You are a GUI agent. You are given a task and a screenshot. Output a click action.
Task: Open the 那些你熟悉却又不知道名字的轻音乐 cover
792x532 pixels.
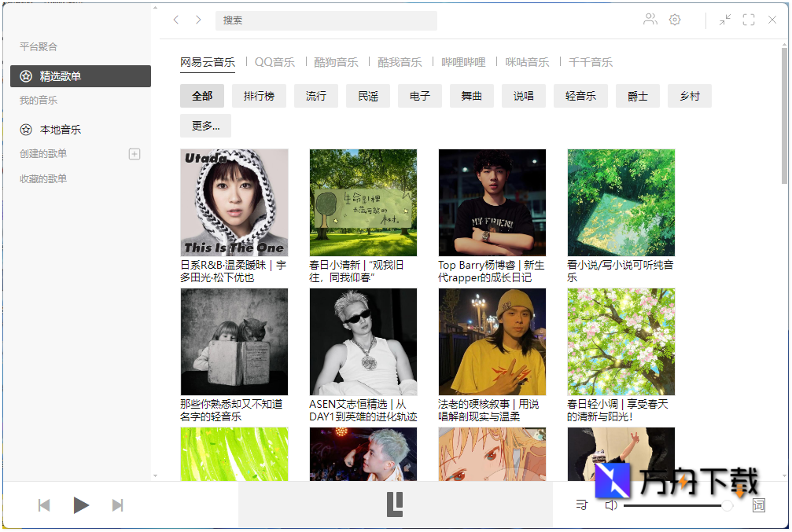click(234, 342)
